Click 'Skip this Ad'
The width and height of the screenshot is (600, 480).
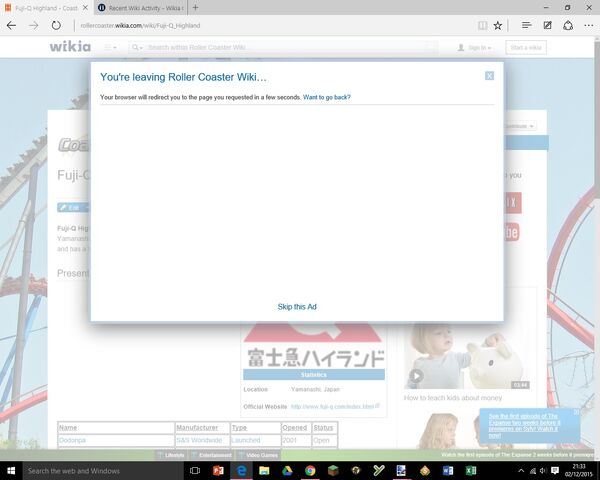point(297,307)
